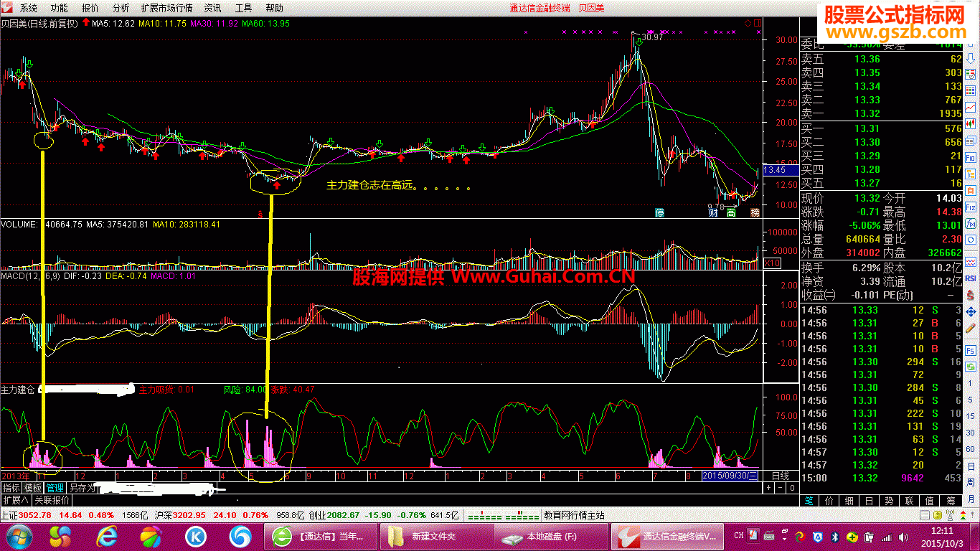Click the tree structure icon in sidebar
The image size is (980, 551).
970,173
